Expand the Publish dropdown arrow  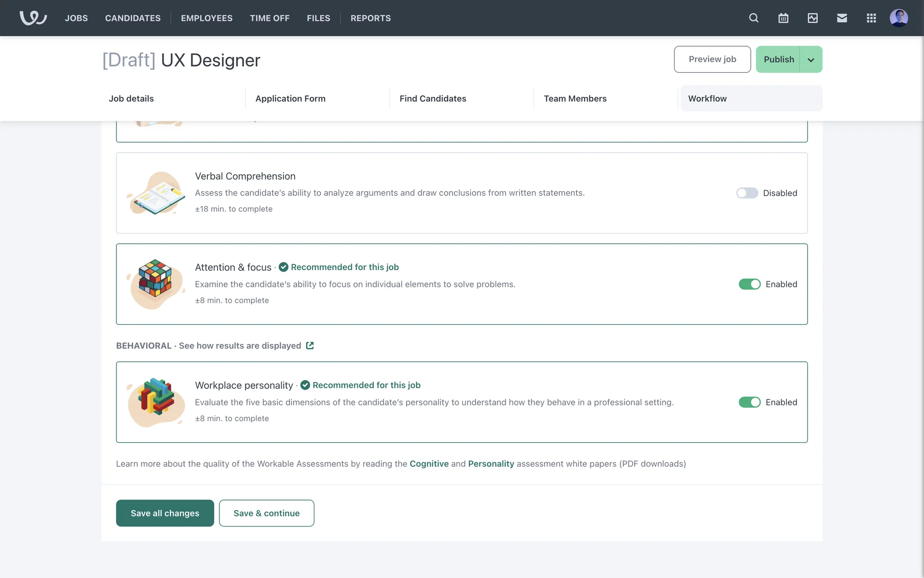click(x=811, y=60)
